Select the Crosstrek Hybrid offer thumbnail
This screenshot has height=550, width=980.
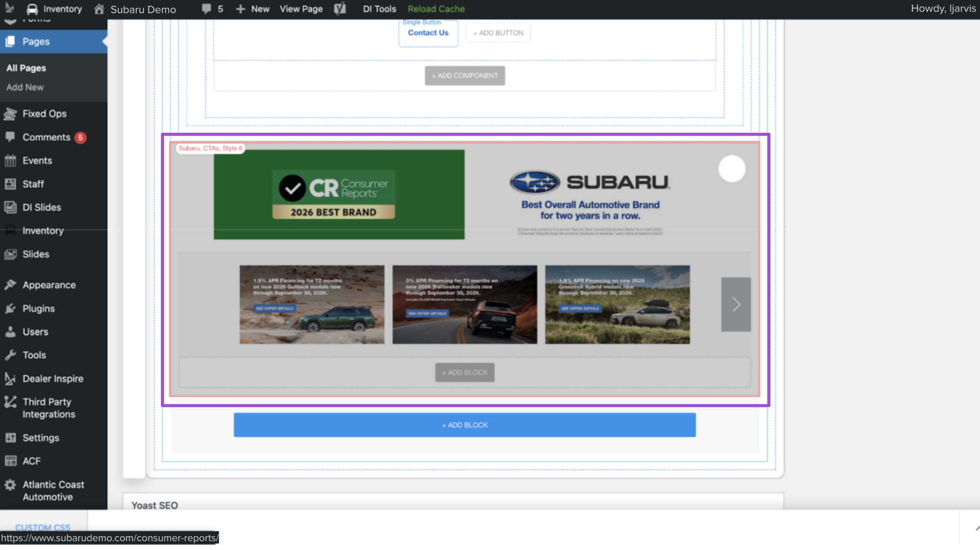tap(617, 304)
